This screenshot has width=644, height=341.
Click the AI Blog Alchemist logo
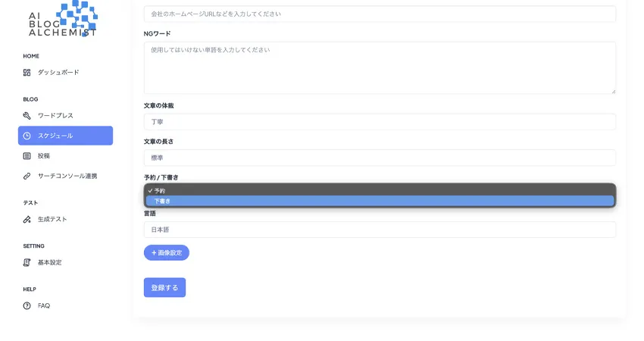tap(64, 19)
